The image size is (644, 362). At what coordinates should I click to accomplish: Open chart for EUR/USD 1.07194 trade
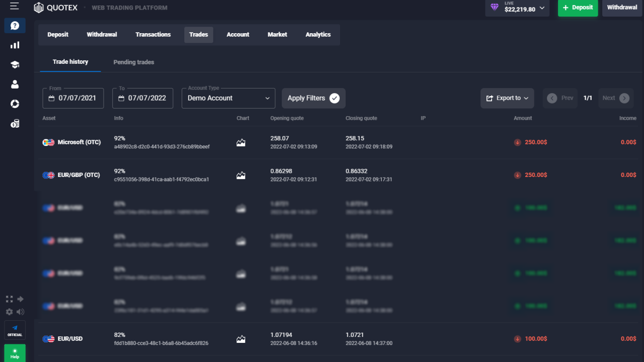pos(241,339)
